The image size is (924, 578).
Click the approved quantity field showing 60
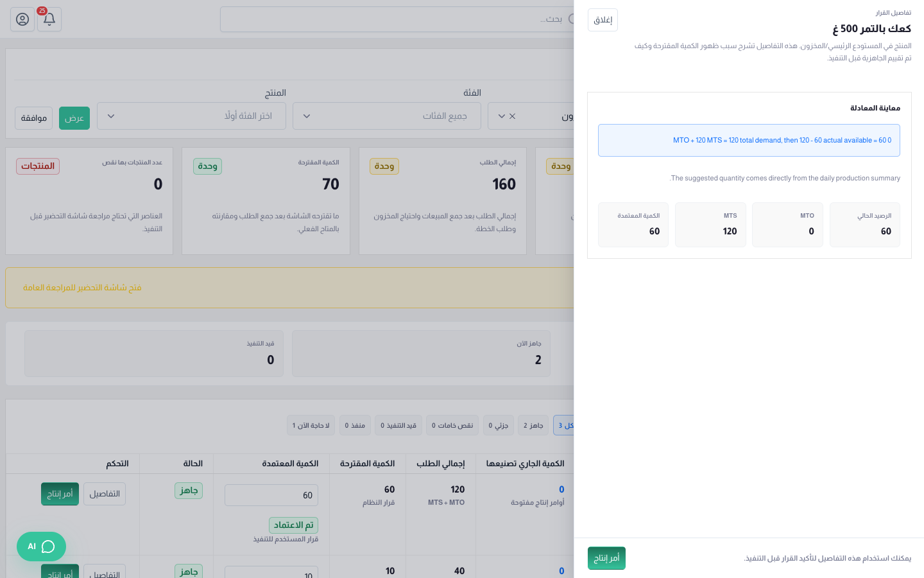tap(271, 495)
